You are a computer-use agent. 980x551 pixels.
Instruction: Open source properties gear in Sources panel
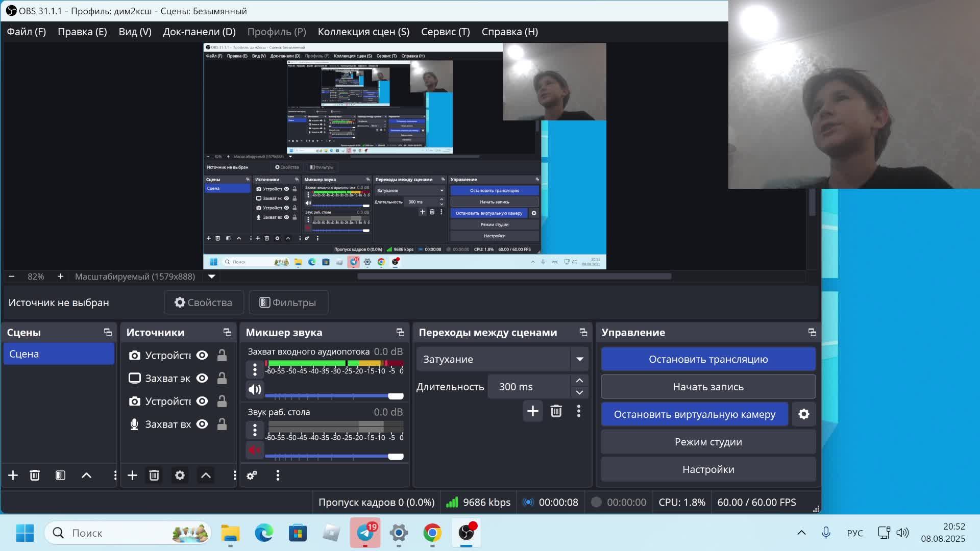[180, 475]
